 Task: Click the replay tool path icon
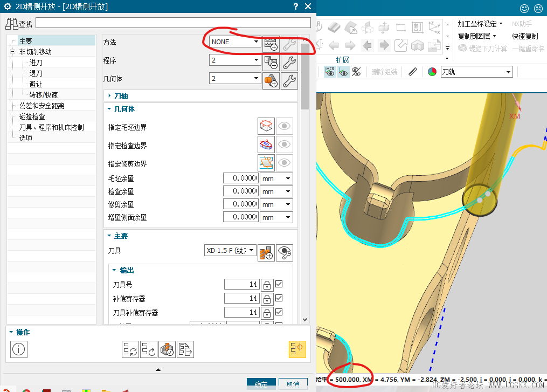click(x=149, y=349)
